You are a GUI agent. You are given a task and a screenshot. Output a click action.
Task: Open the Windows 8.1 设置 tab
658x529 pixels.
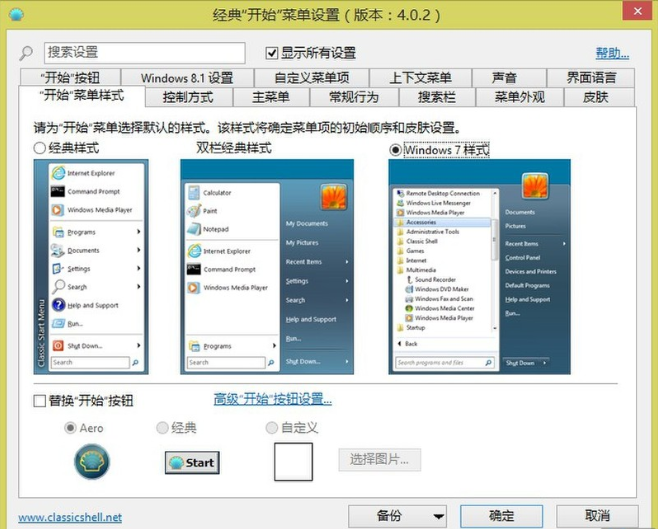tap(187, 78)
